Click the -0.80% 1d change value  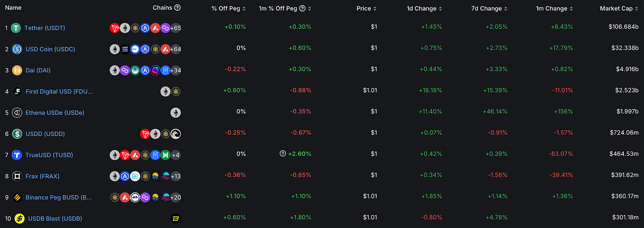(431, 218)
